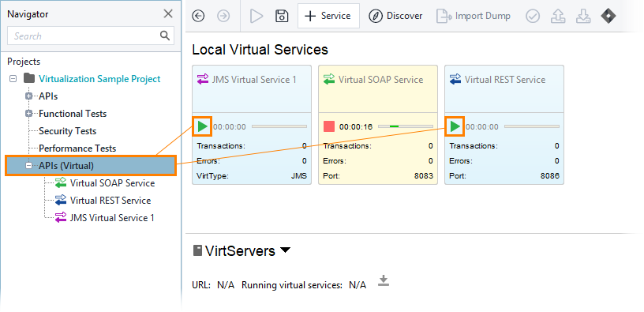Click purple JMS arrows icon in tree
The image size is (644, 312).
(61, 217)
